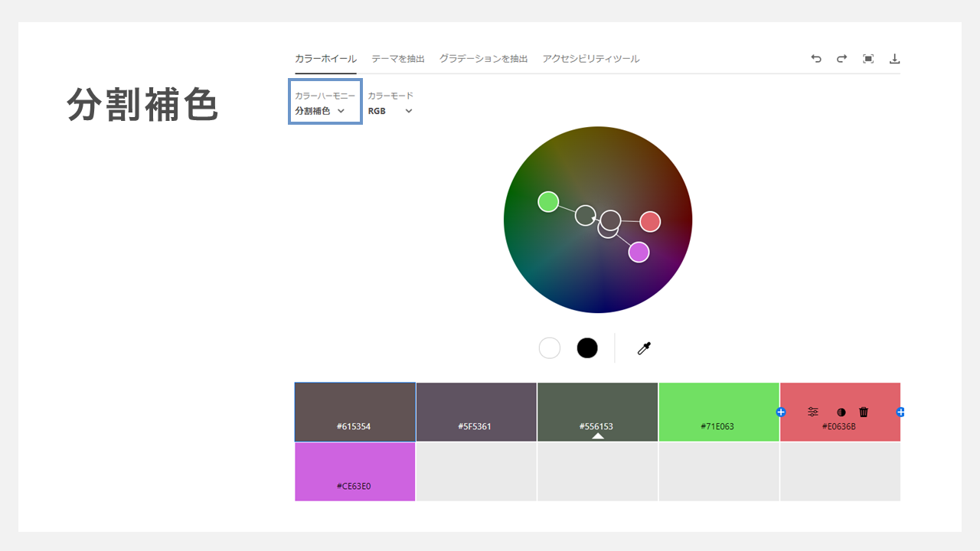Click green handle on the color wheel

pyautogui.click(x=548, y=202)
